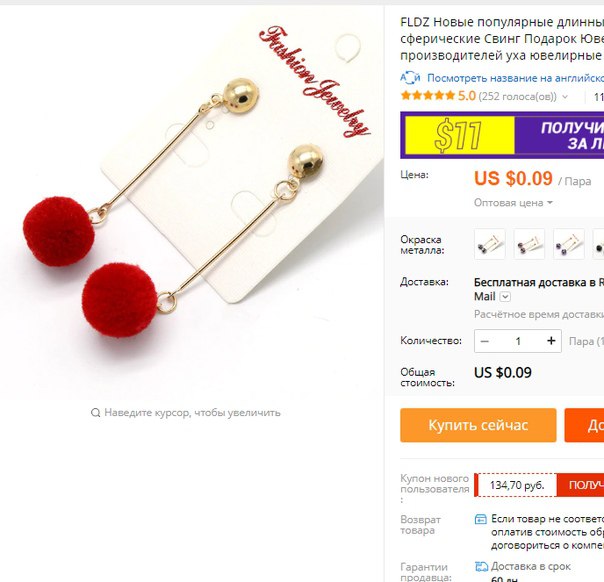Viewport: 604px width, 582px height.
Task: Select the second earring color thumbnail
Action: pos(529,244)
